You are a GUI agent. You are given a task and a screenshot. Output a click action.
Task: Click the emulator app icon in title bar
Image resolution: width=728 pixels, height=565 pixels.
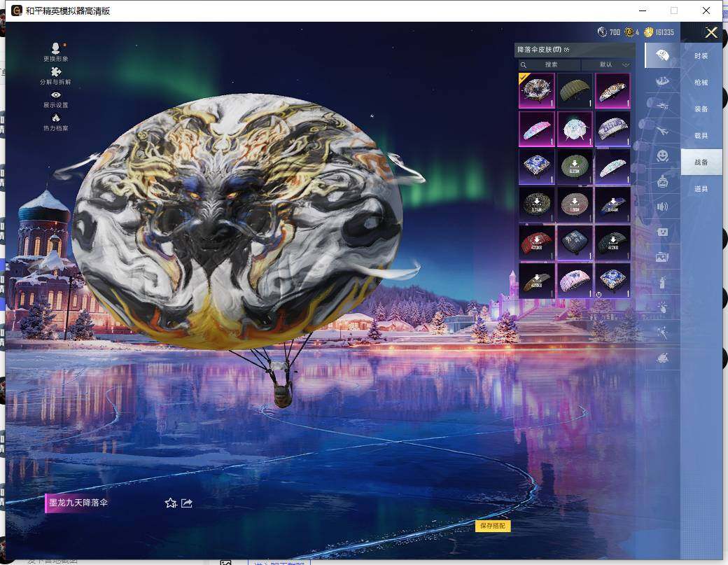(16, 11)
